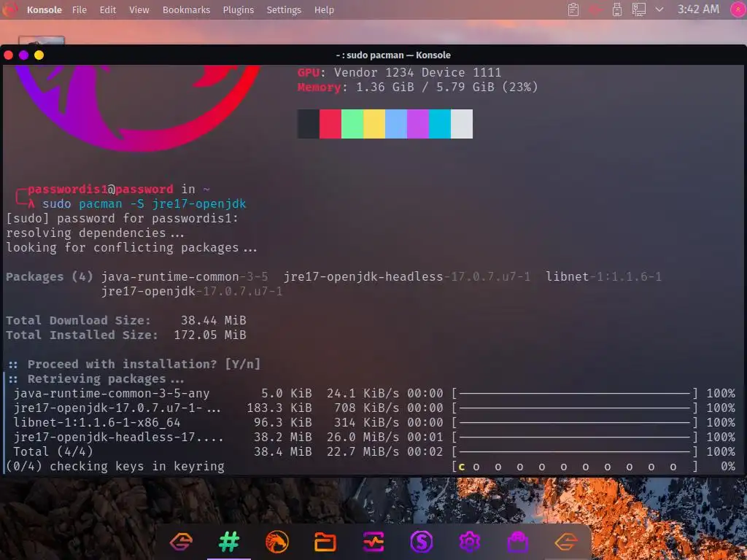Click 'jre17-openjdk-headless-17.0.7.u7-1' in Packages list
Screen dimensions: 747x560
407,276
